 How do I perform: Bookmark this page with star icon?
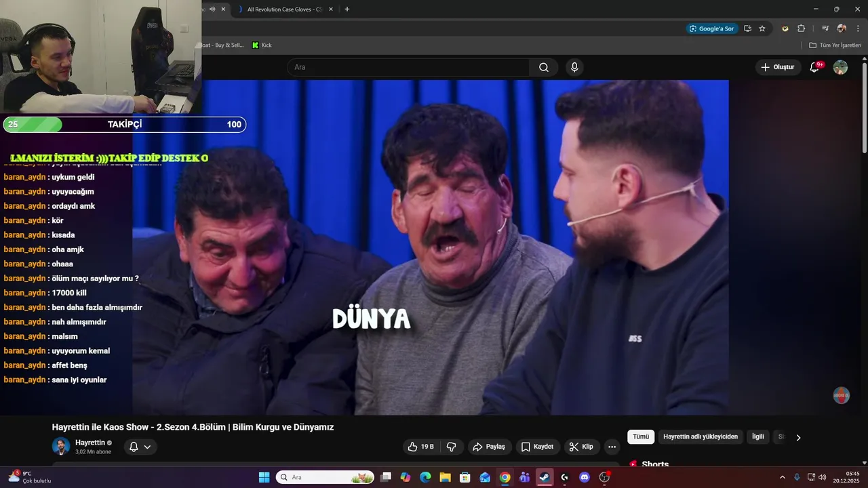762,28
